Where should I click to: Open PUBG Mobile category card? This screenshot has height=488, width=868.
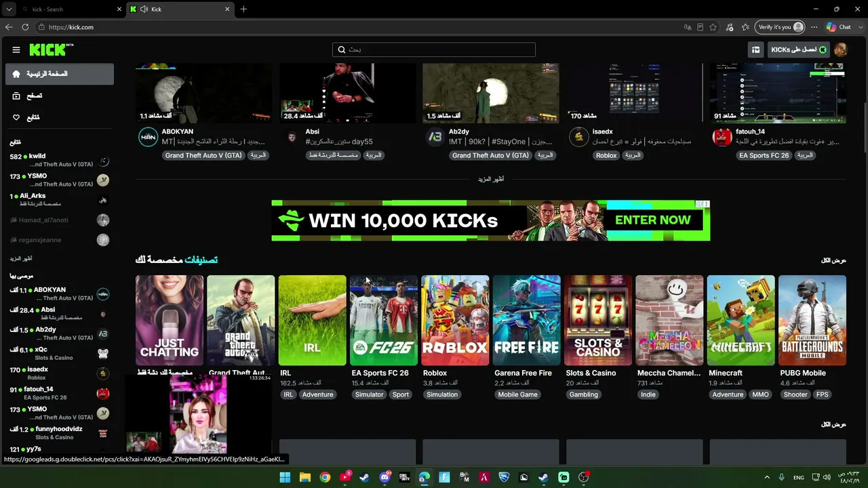point(812,321)
